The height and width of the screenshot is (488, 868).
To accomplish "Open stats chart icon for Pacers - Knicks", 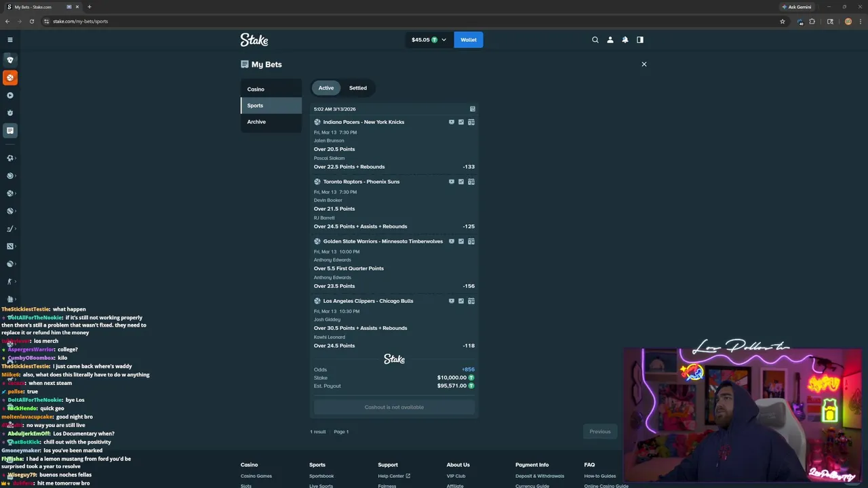I will [x=461, y=122].
